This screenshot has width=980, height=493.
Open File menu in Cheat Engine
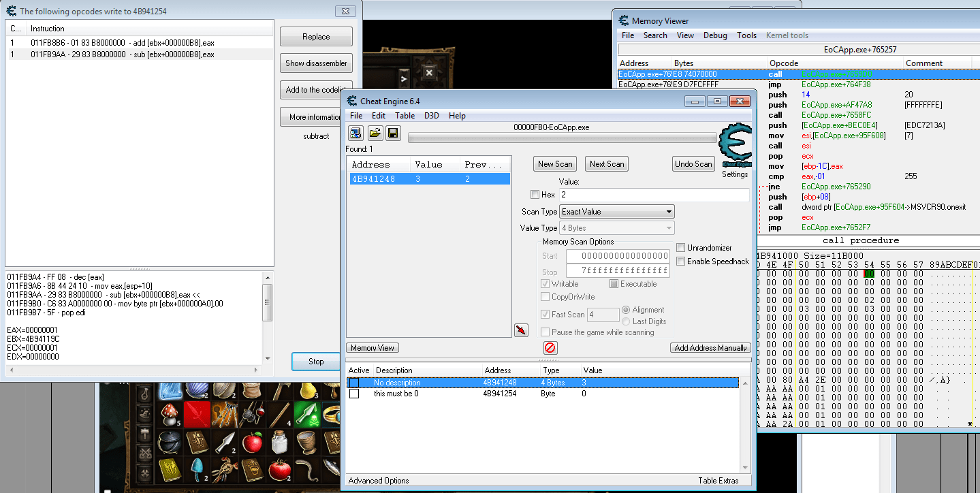(356, 116)
